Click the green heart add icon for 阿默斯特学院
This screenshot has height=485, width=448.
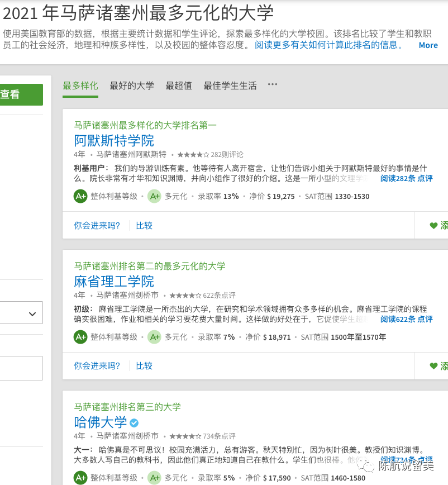(x=434, y=226)
